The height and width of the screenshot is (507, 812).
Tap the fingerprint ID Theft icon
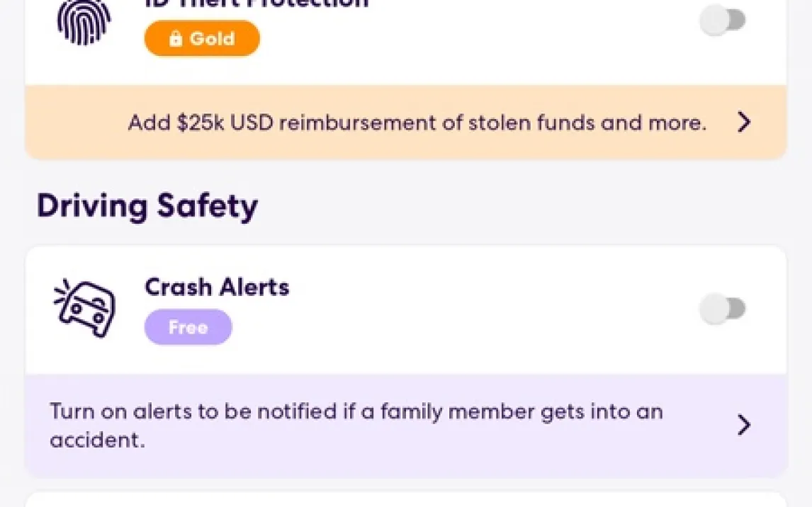point(85,21)
